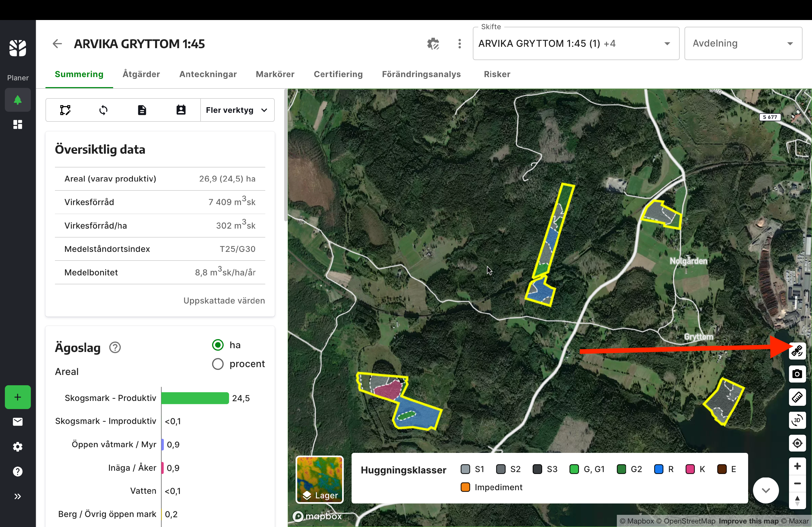The image size is (812, 527).
Task: Switch to the Åtgärder tab
Action: 141,74
